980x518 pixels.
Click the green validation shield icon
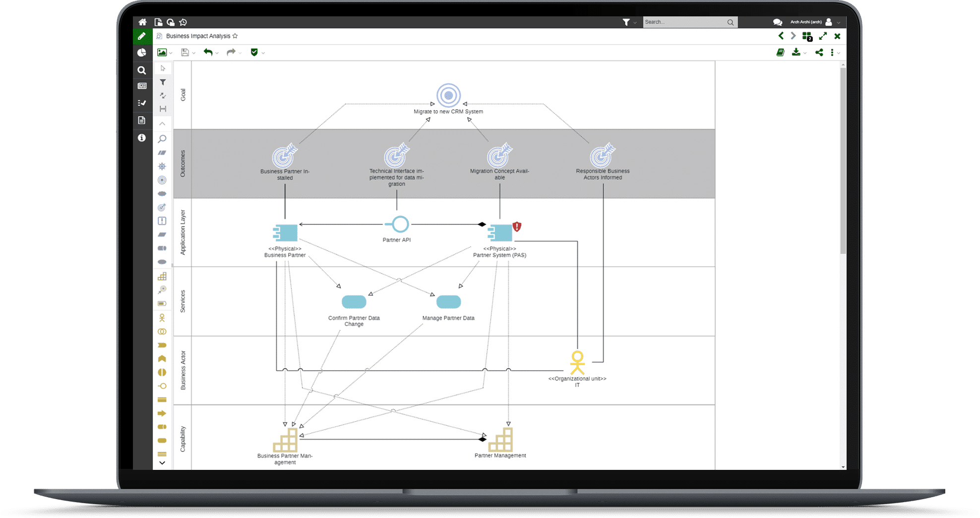pos(254,52)
